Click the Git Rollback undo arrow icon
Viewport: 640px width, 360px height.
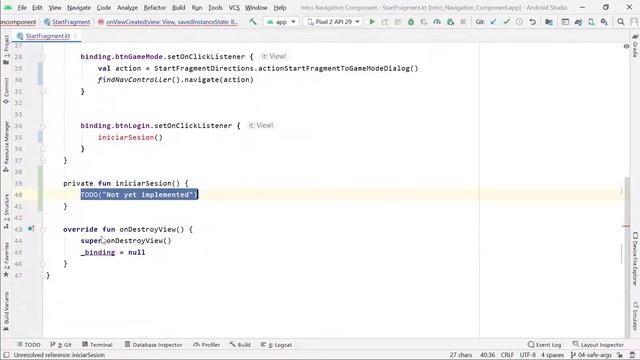(x=533, y=22)
